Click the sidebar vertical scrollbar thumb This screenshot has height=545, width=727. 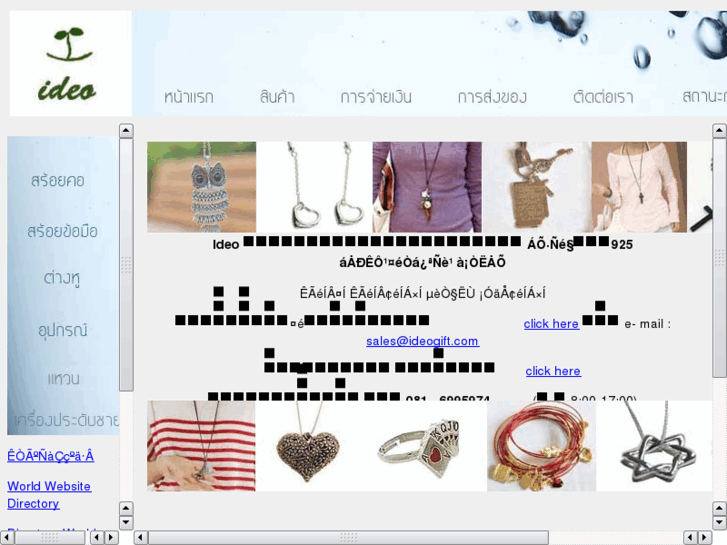[126, 264]
